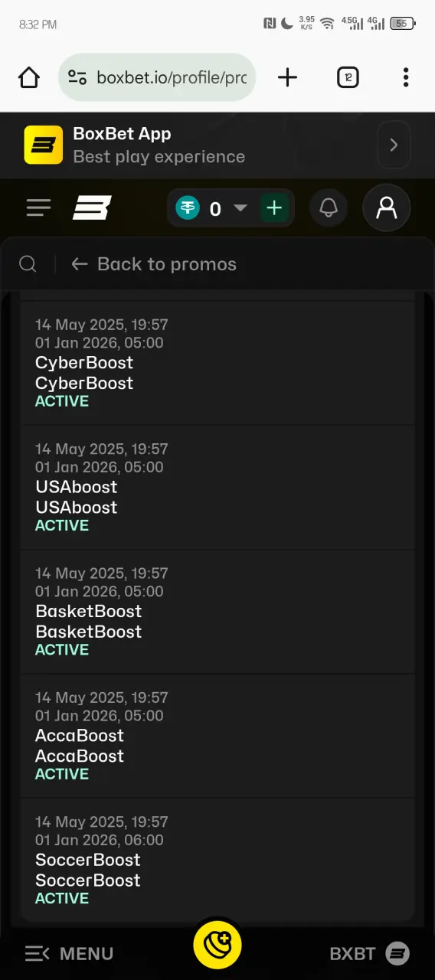Go back via Back to promos
Screen dimensions: 435x980
coord(154,264)
